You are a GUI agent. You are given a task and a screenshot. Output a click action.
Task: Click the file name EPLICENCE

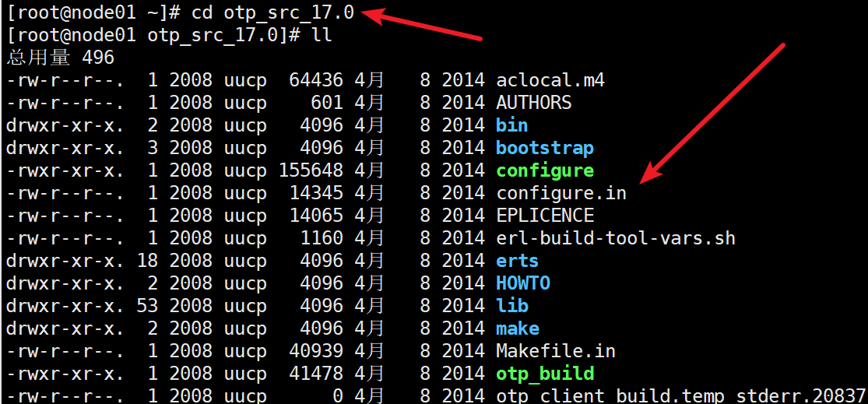point(545,216)
